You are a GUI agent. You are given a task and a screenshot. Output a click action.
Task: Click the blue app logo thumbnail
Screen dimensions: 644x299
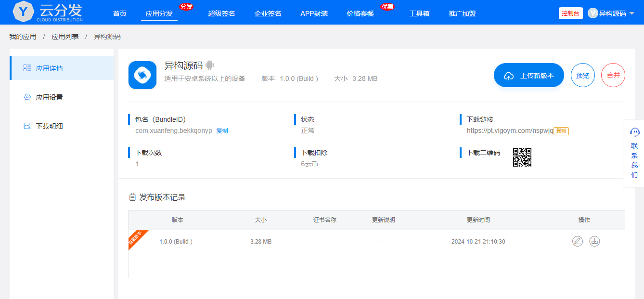tap(142, 75)
